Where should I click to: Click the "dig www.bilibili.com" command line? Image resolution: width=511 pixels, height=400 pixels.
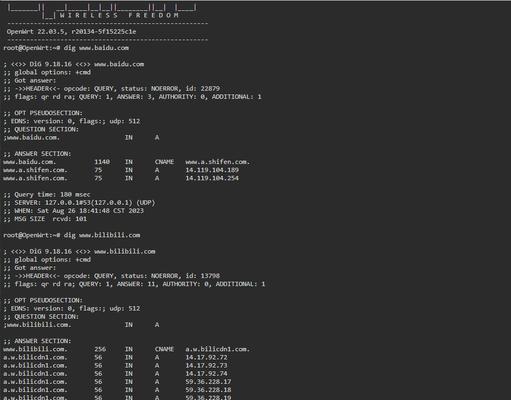72,235
